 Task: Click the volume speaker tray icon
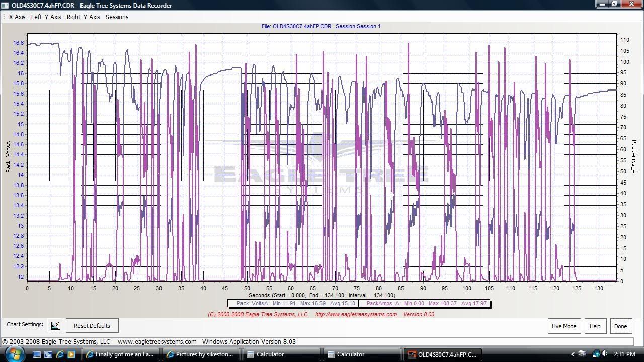tap(604, 354)
